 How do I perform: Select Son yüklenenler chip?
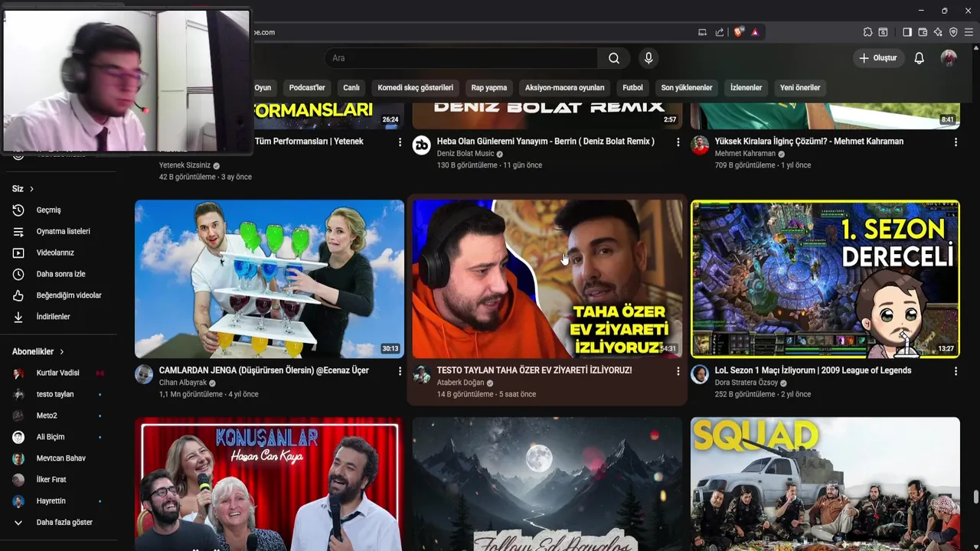point(687,87)
